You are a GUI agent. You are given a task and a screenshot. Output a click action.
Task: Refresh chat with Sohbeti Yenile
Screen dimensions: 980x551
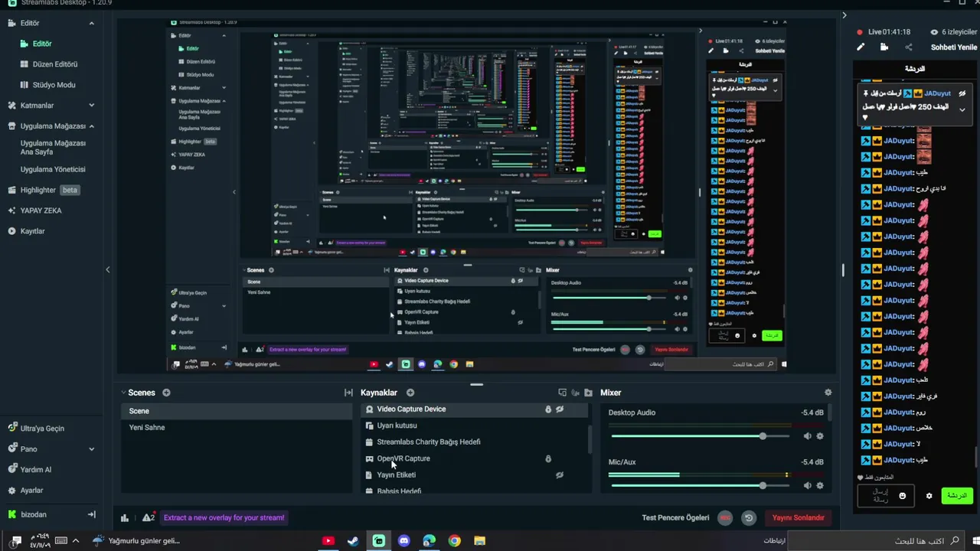[x=954, y=47]
